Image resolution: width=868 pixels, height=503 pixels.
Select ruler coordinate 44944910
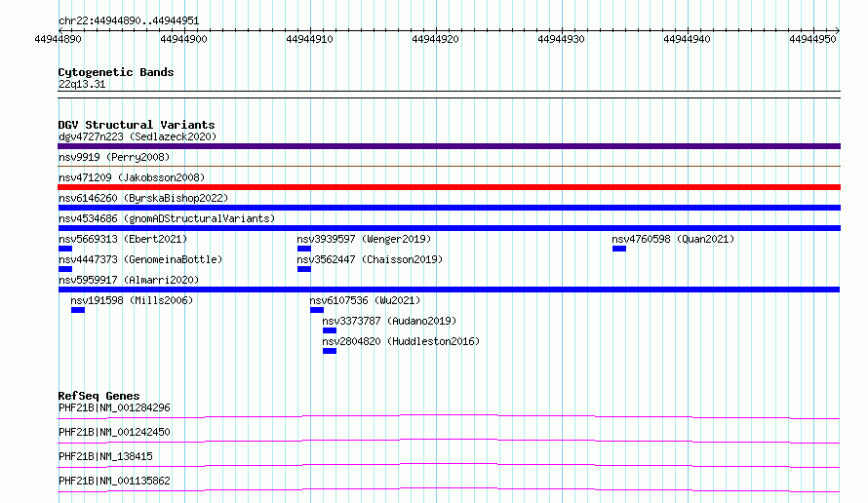(309, 39)
